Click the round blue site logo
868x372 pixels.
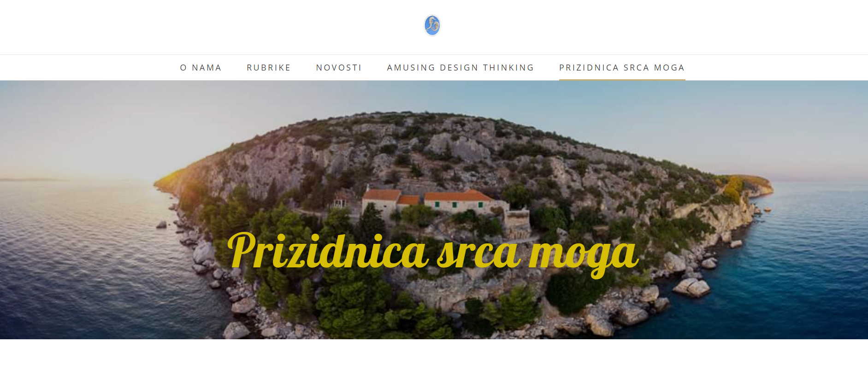pyautogui.click(x=432, y=25)
